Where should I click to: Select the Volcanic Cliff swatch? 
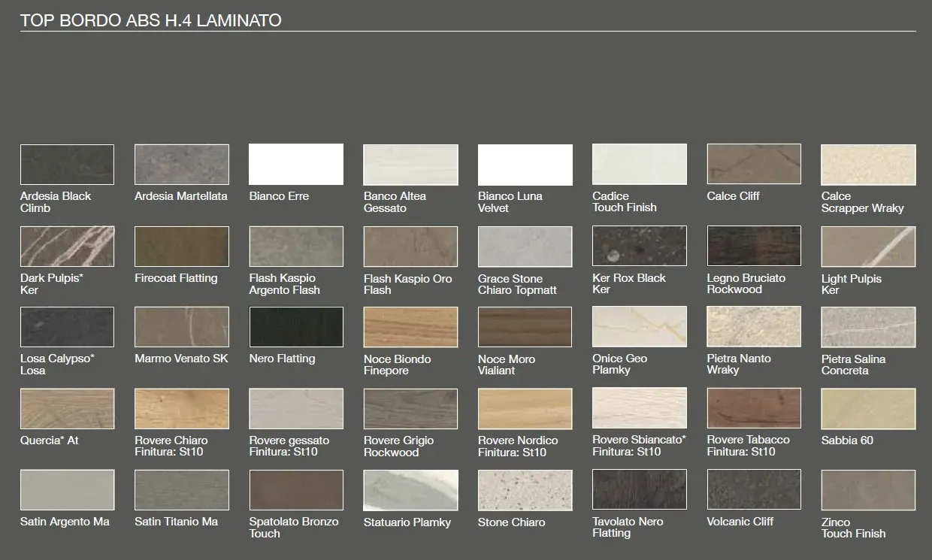pos(754,490)
